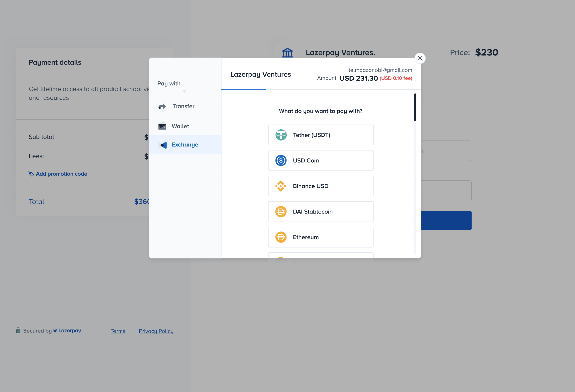Choose the USD Coin dollar icon
The height and width of the screenshot is (392, 575).
281,160
